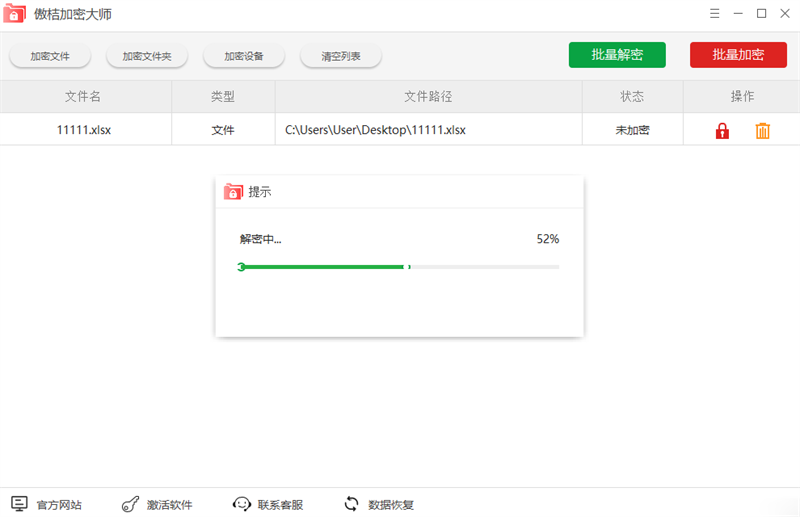Click the 官方网站 monitor icon
The height and width of the screenshot is (517, 800).
coord(19,503)
